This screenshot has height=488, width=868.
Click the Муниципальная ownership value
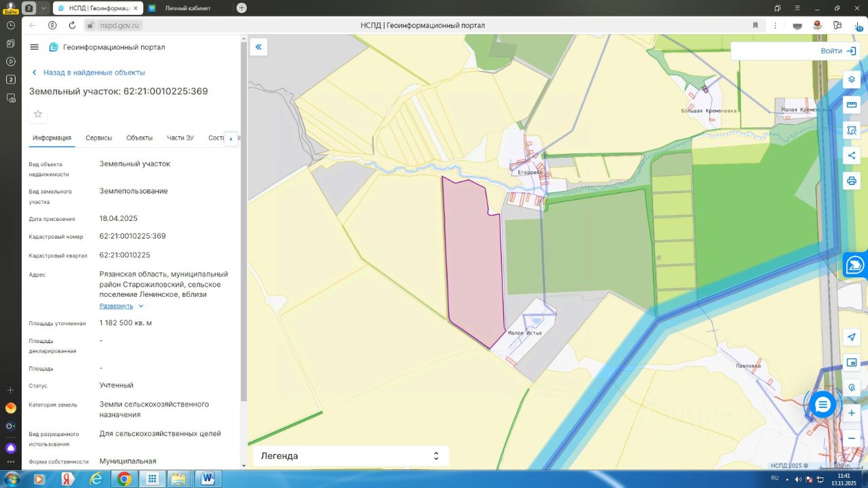(x=127, y=462)
